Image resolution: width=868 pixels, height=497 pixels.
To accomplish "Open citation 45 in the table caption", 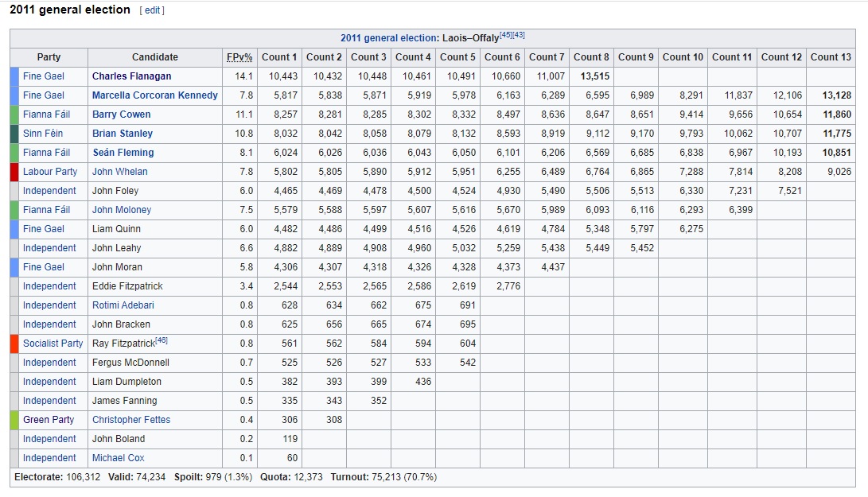I will pos(505,35).
